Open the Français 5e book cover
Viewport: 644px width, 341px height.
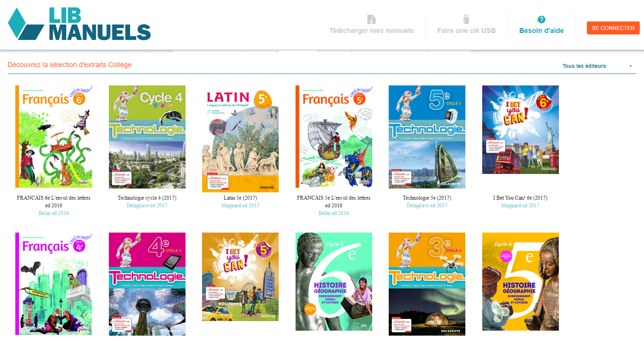pos(334,137)
